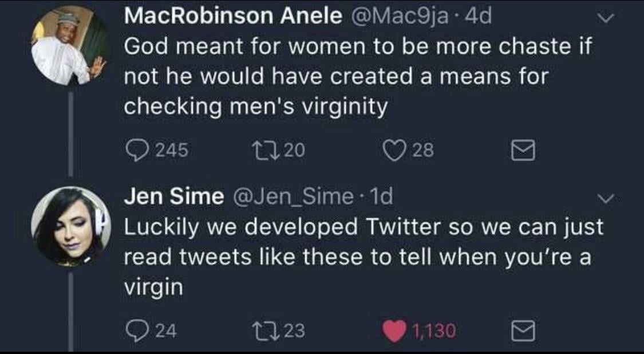This screenshot has height=354, width=644.
Task: Open the 1d timestamp on Jen's reply
Action: click(380, 196)
